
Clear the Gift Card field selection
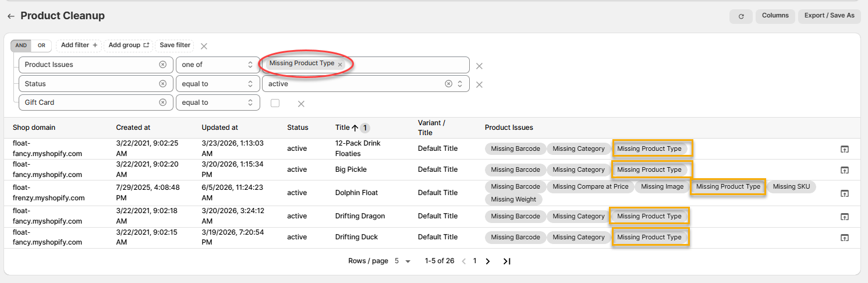(162, 102)
